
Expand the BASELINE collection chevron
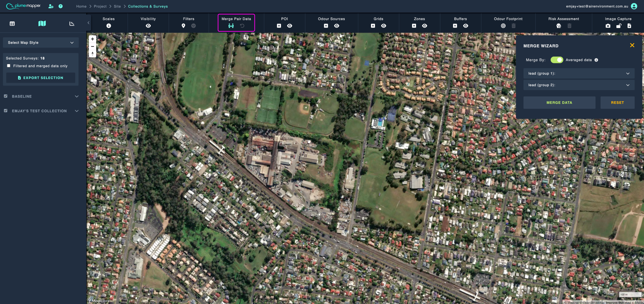(77, 97)
